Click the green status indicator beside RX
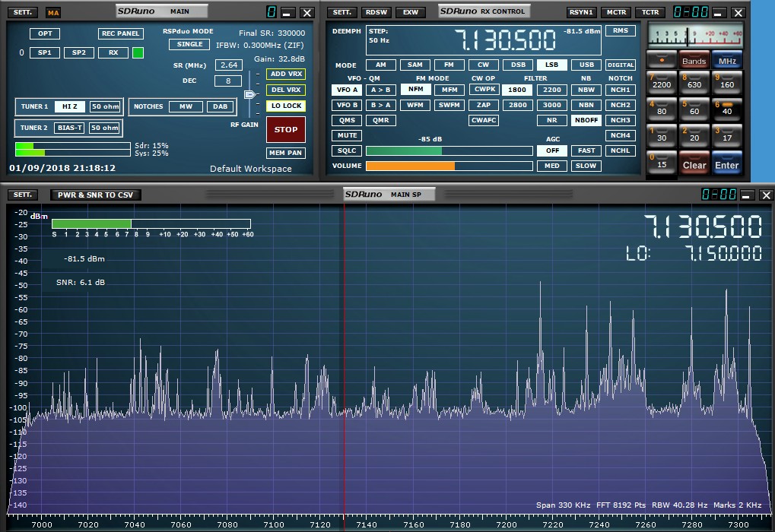Image resolution: width=775 pixels, height=532 pixels. (138, 52)
